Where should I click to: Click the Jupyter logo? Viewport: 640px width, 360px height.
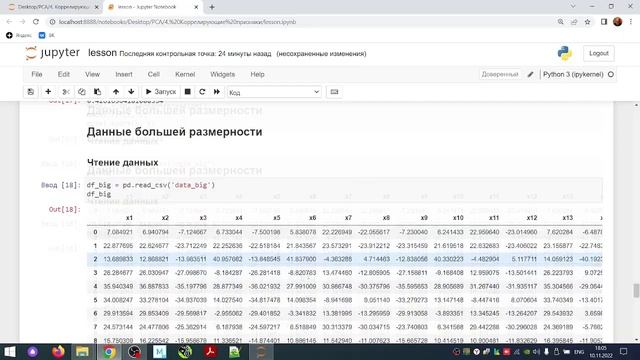(x=52, y=53)
